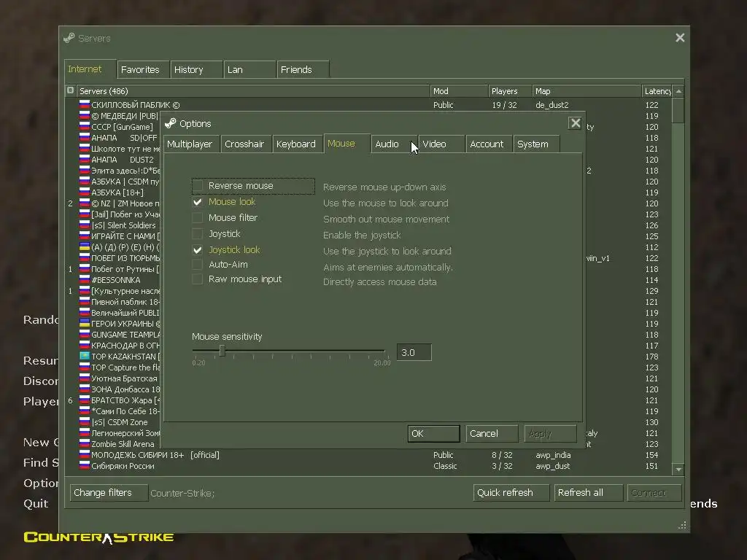Click the mouse sensitivity value field
The image size is (747, 560).
click(x=414, y=352)
